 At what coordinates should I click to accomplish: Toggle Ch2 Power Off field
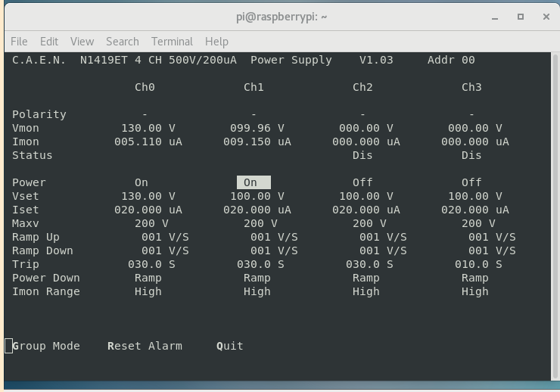click(x=362, y=182)
